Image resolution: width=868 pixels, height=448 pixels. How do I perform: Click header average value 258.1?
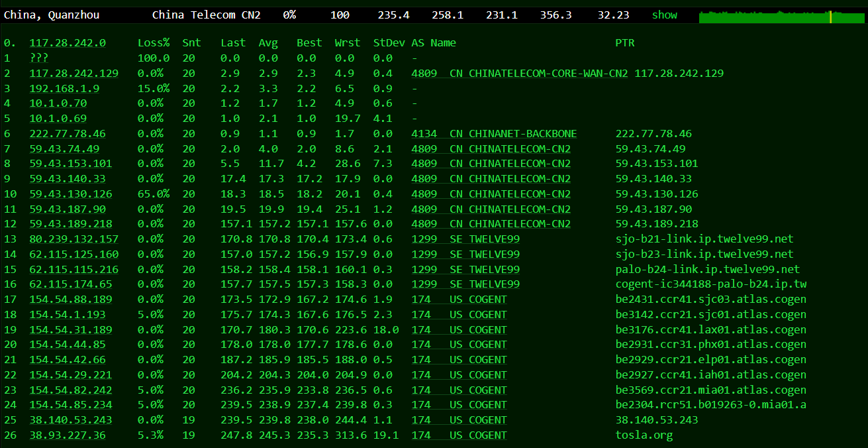448,15
